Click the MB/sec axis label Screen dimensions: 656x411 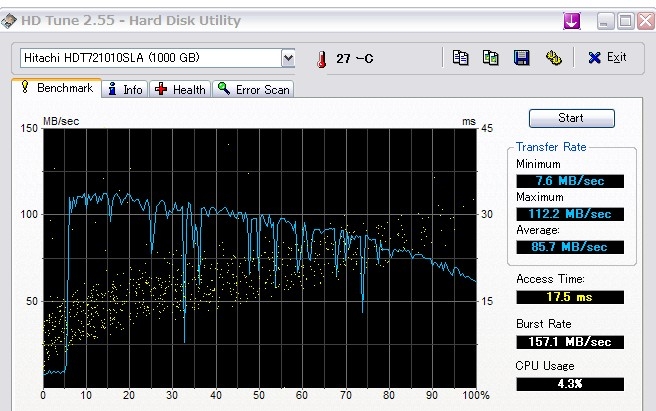coord(61,121)
